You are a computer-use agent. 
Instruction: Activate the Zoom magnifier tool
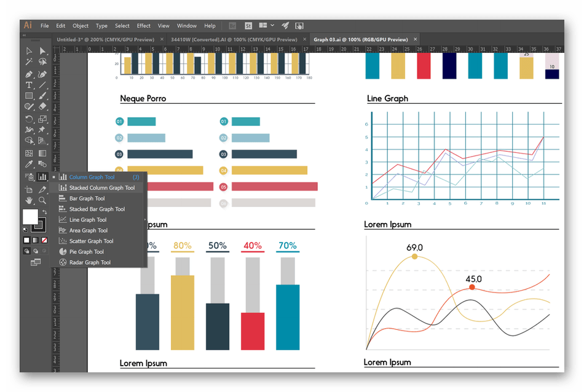pos(42,200)
